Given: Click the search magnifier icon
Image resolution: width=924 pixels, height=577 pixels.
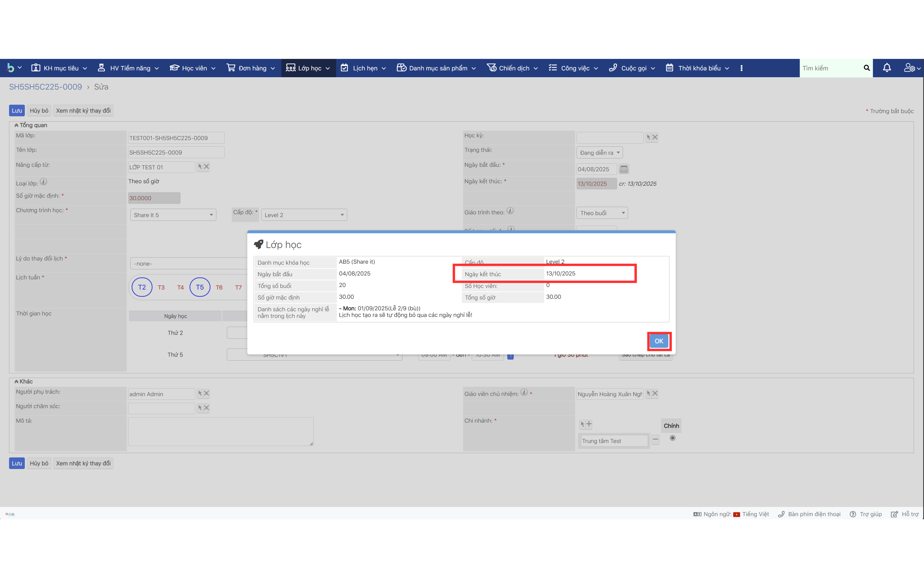Looking at the screenshot, I should tap(866, 68).
